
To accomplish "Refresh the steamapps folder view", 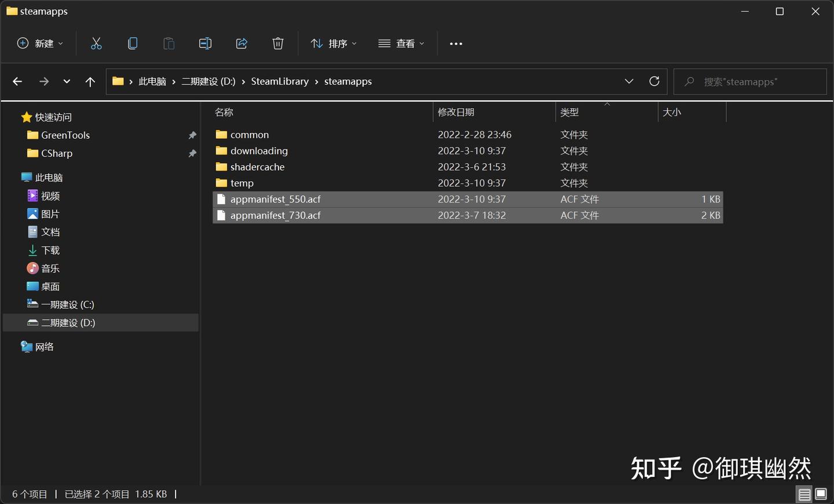I will pyautogui.click(x=654, y=81).
